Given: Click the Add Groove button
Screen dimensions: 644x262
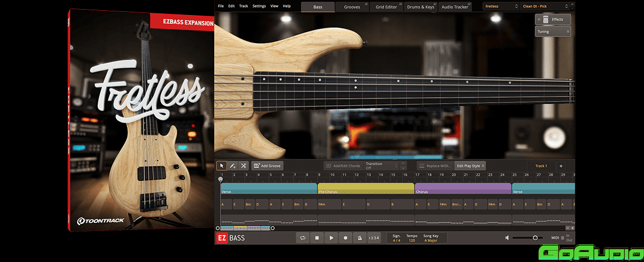Looking at the screenshot, I should (x=267, y=166).
